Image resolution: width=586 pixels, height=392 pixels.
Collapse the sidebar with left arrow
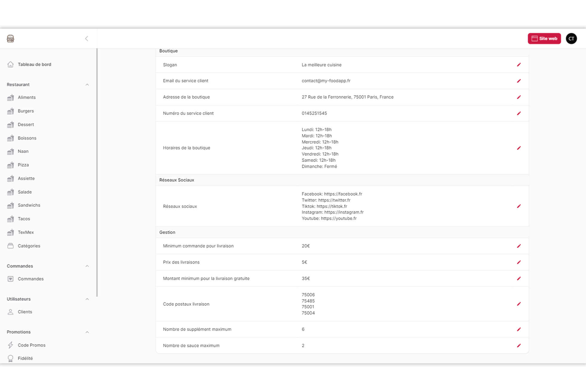tap(87, 38)
